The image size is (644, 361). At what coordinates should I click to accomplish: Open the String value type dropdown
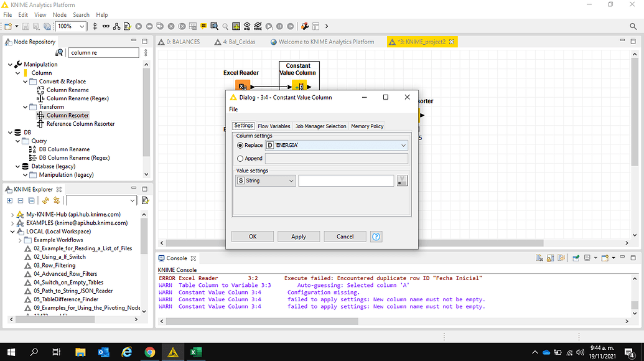[265, 180]
